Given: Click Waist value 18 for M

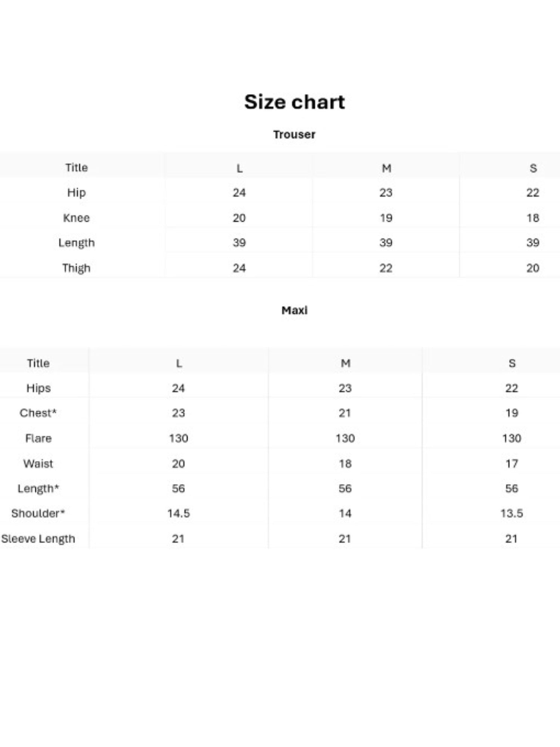Looking at the screenshot, I should click(x=345, y=464).
